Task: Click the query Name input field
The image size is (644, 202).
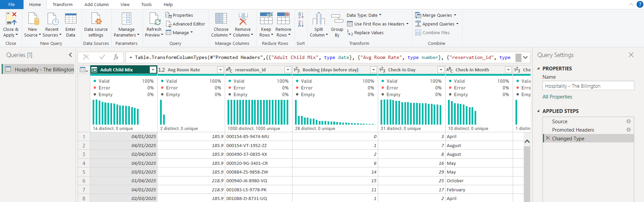Action: 588,86
